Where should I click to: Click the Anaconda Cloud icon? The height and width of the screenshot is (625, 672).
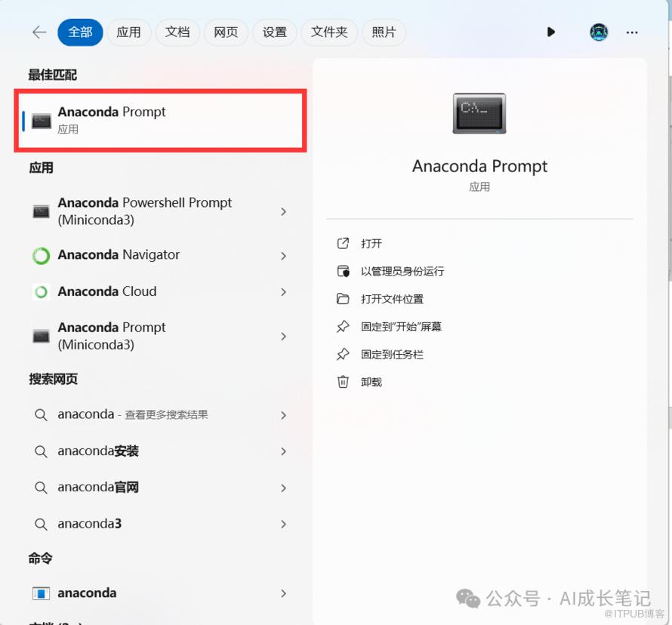41,292
